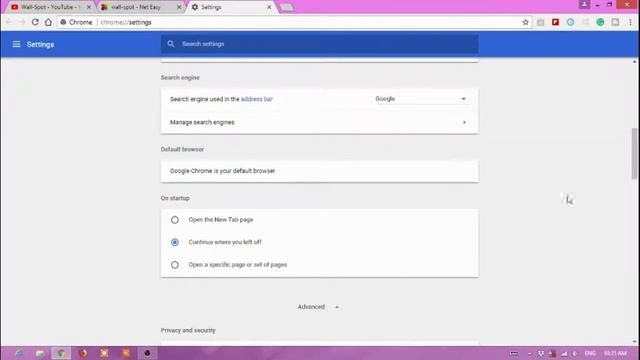
Task: Launch Firefox from the taskbar
Action: [x=83, y=353]
